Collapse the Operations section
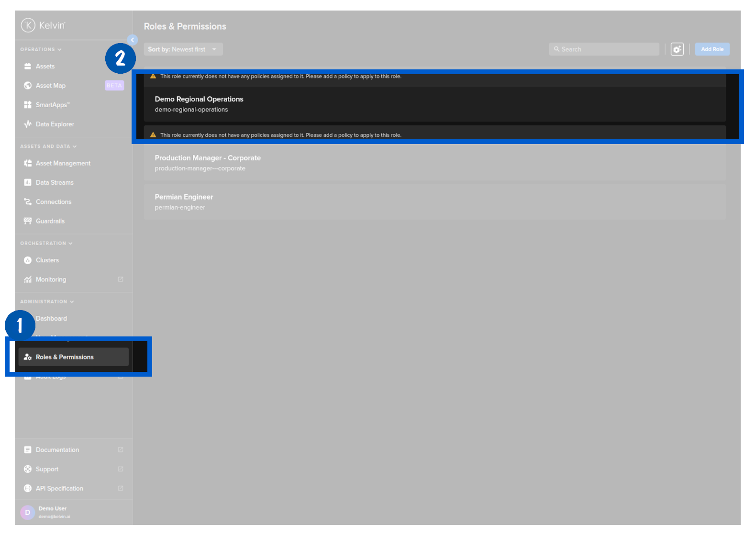Viewport: 756px width, 536px height. 41,50
